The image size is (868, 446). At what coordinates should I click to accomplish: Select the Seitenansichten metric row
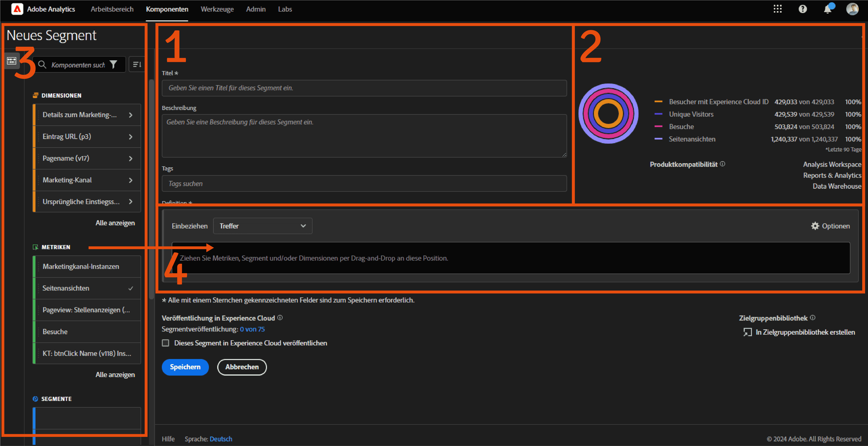[87, 288]
